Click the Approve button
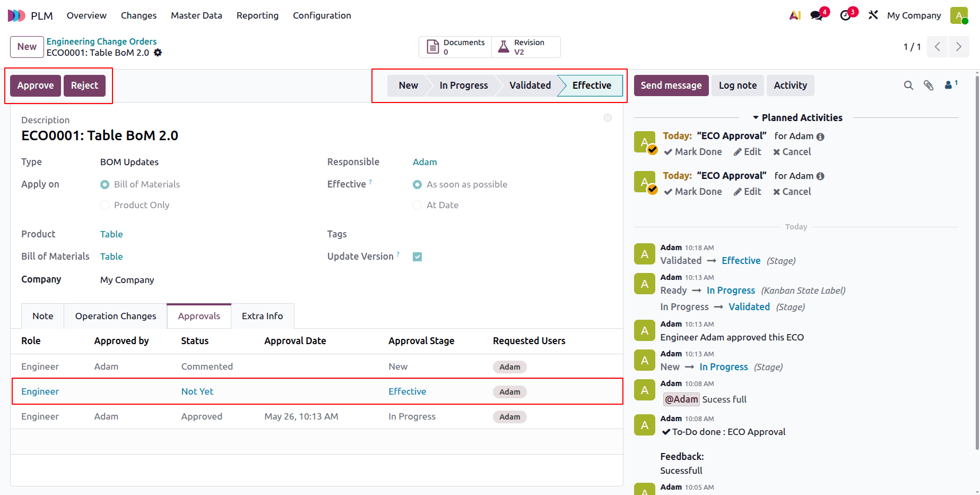 tap(36, 86)
